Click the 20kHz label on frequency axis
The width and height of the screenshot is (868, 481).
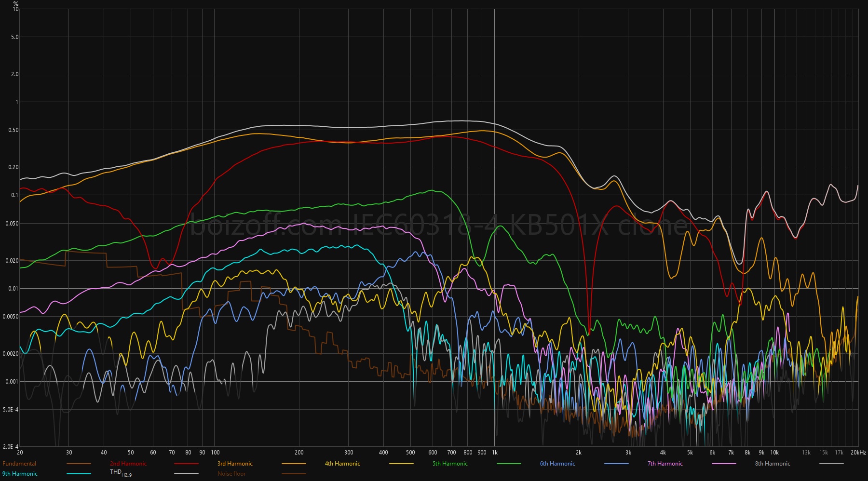point(858,453)
